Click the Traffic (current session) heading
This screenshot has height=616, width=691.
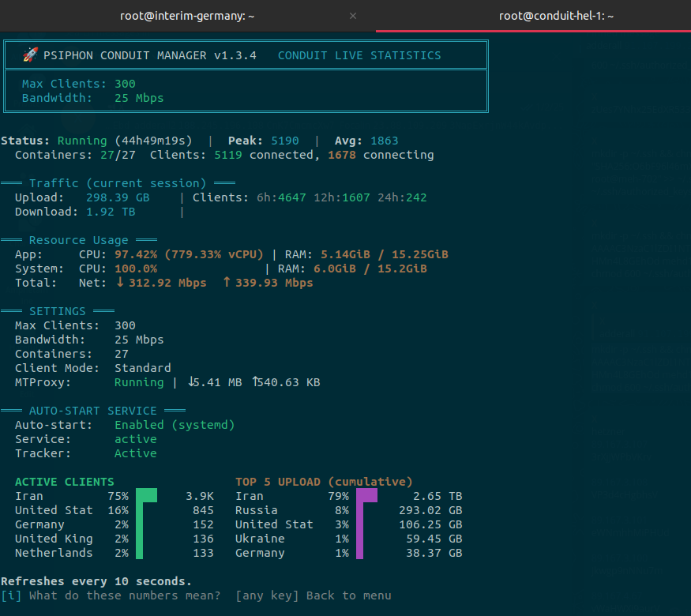118,183
